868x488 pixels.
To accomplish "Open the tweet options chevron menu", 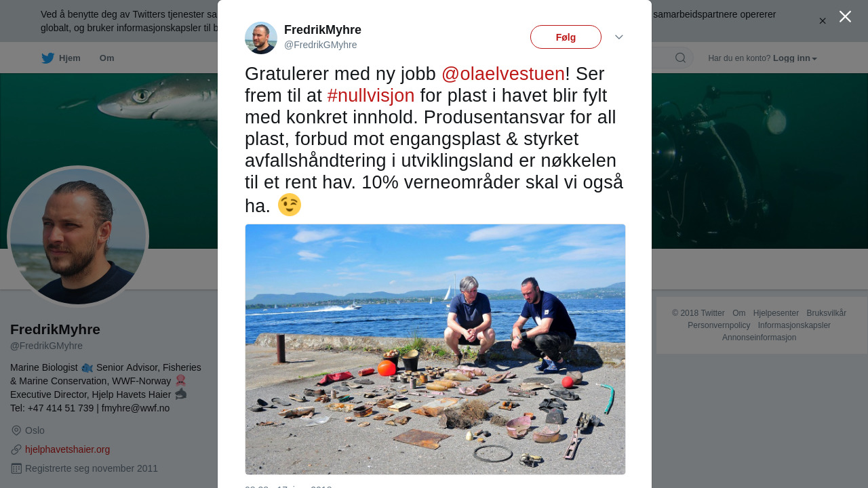I will (x=619, y=37).
